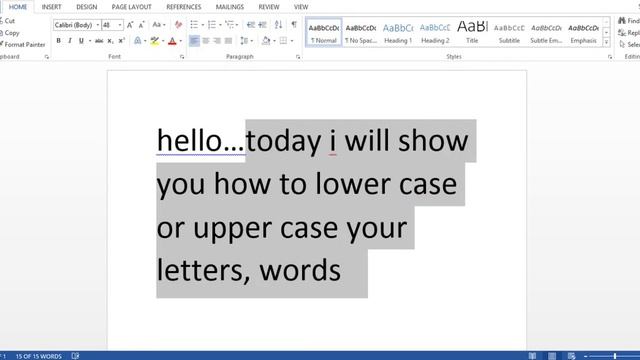The image size is (640, 360).
Task: Apply strikethrough to selected text
Action: pos(99,41)
